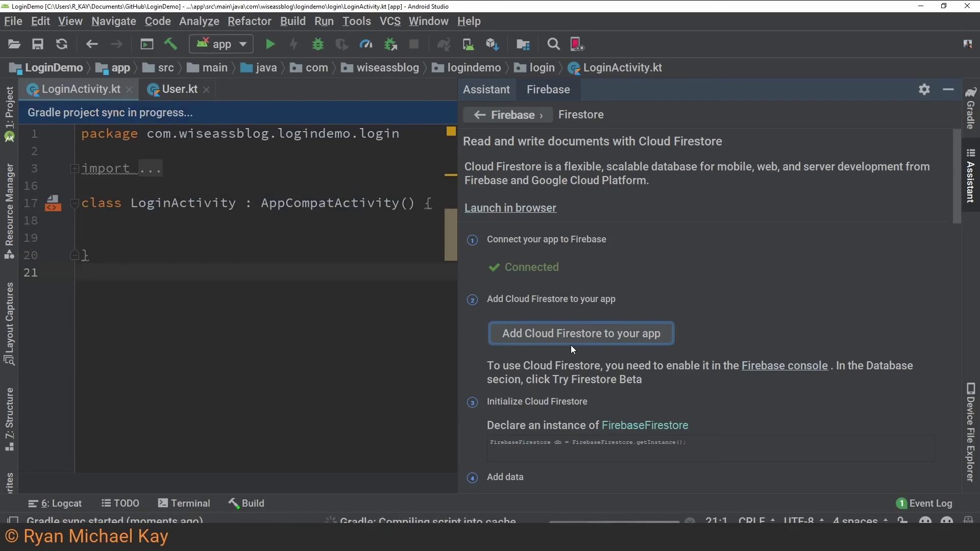Click the related XML file gutter icon at line 17
The width and height of the screenshot is (980, 551).
click(x=53, y=203)
